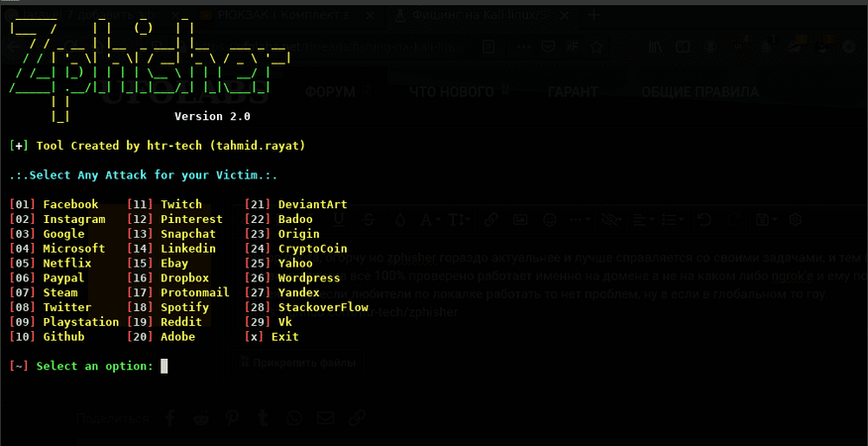
Task: Click '[19] Reddit' terminal entry
Action: click(x=164, y=322)
